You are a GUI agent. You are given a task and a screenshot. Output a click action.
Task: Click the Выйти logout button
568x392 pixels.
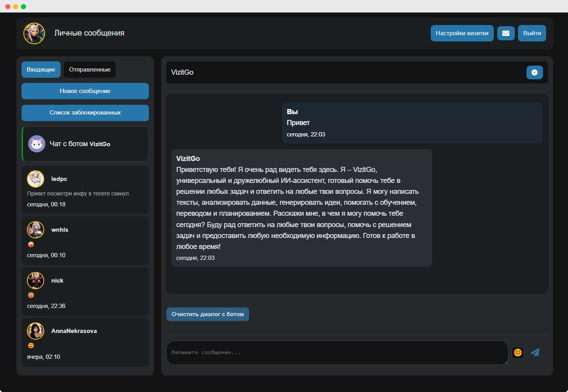point(532,33)
